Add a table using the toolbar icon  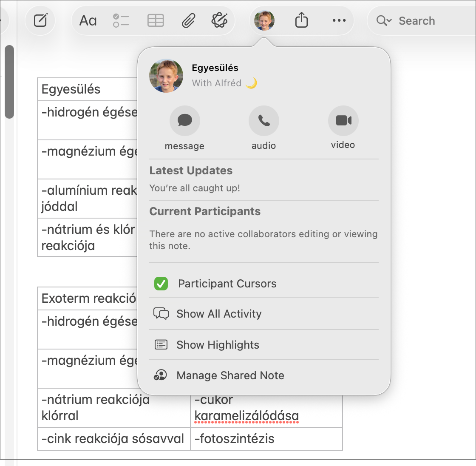(156, 20)
